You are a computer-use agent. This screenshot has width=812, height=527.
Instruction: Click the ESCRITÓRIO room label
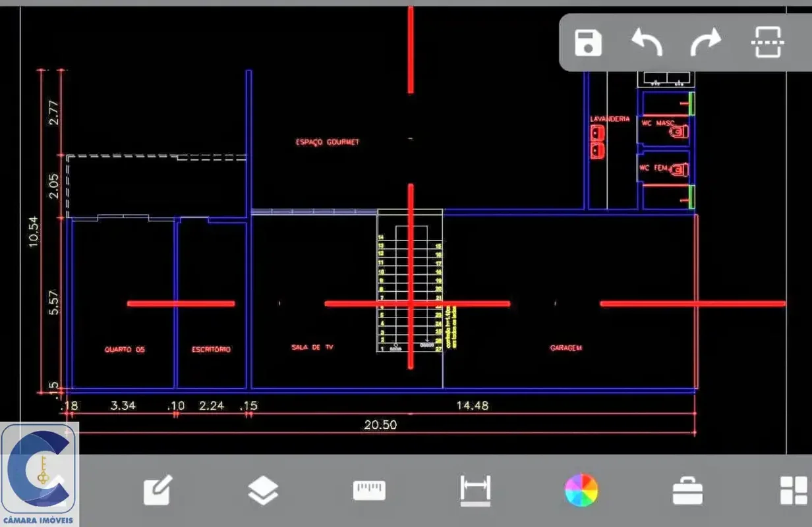[x=212, y=349]
